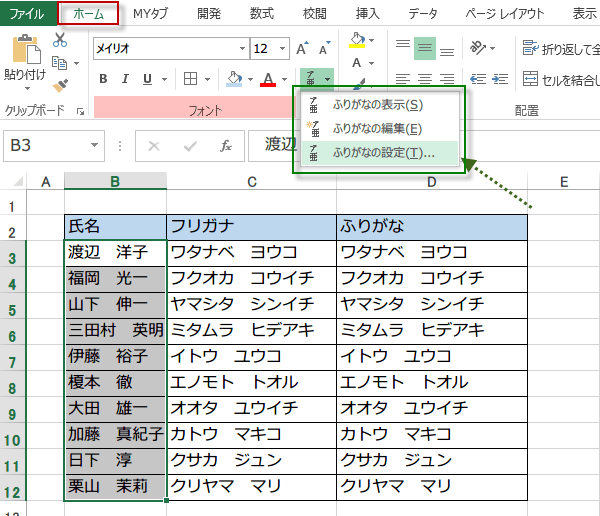
Task: Click the phonetic furigana ribbon button
Action: (311, 78)
